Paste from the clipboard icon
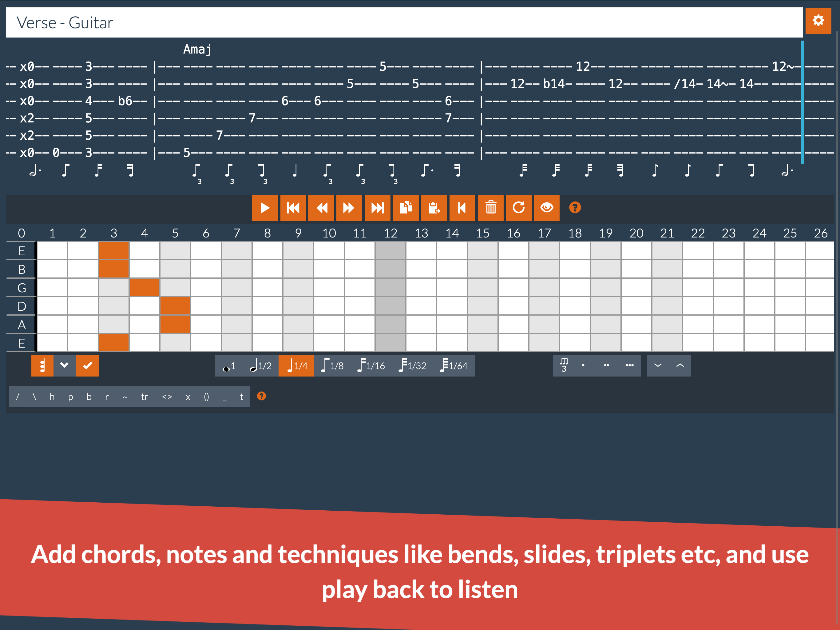840x630 pixels. [x=434, y=208]
